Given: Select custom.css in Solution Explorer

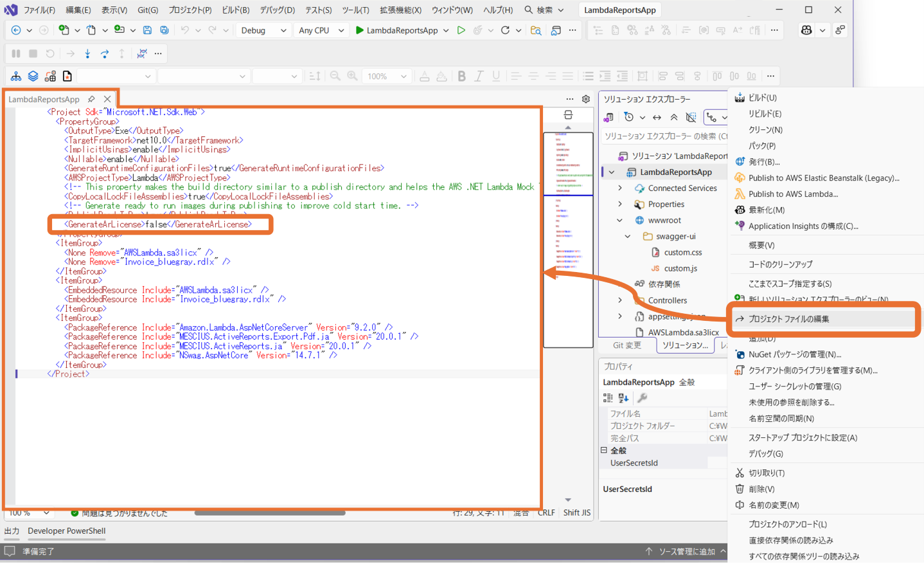Looking at the screenshot, I should click(682, 253).
